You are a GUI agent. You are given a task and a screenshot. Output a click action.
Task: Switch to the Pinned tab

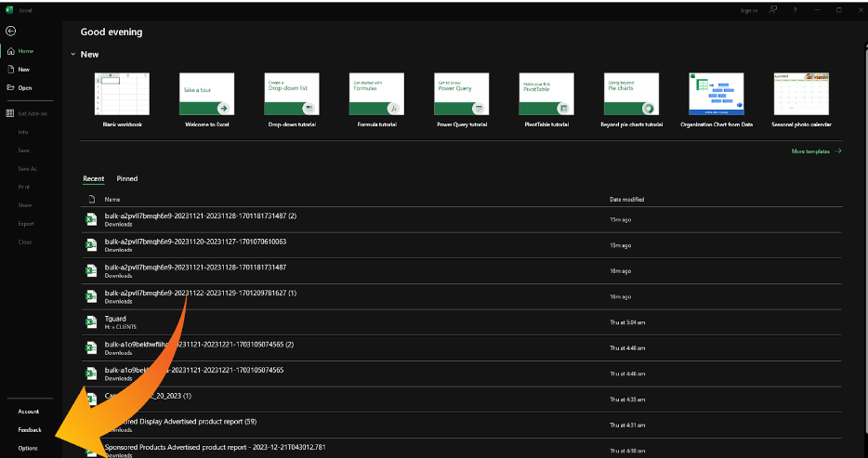[x=126, y=178]
